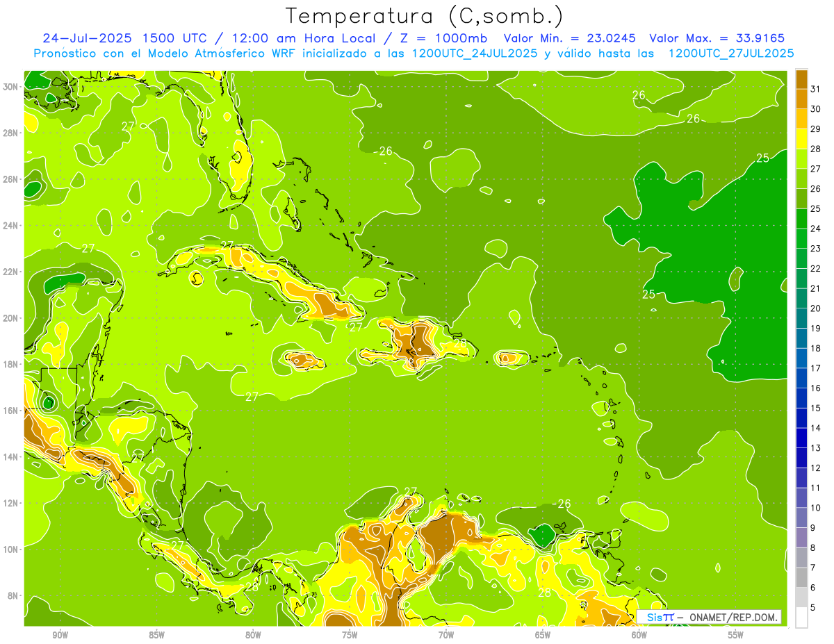The height and width of the screenshot is (644, 834).
Task: Click the "90W" longitude axis label
Action: click(x=60, y=635)
